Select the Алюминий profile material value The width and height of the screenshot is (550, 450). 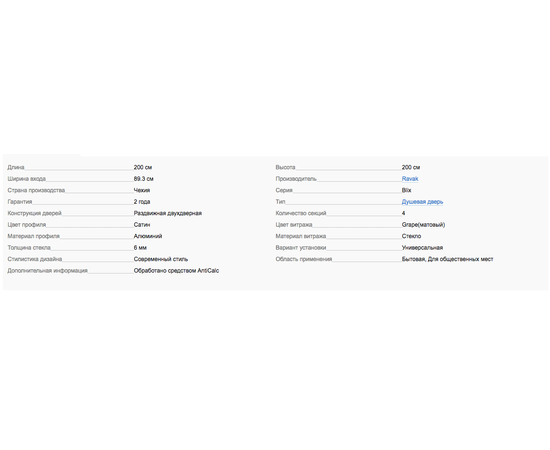(x=148, y=236)
